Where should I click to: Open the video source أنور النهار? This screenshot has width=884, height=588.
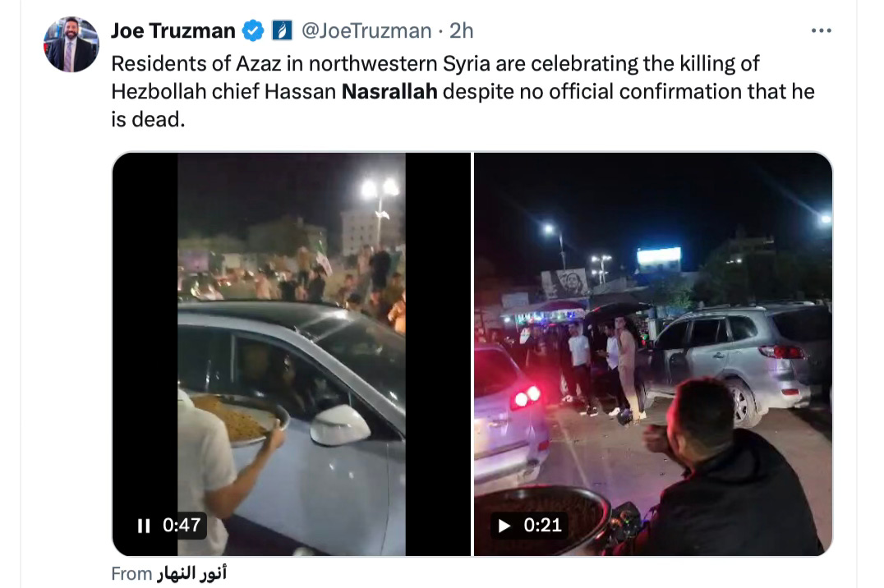tap(191, 573)
